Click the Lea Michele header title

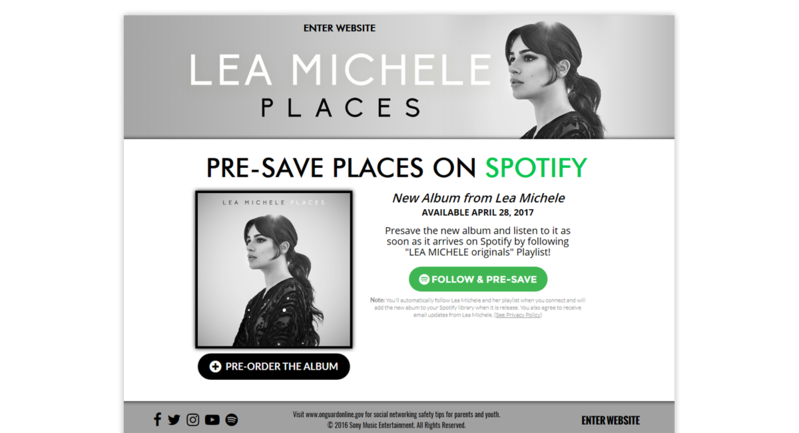coord(340,70)
